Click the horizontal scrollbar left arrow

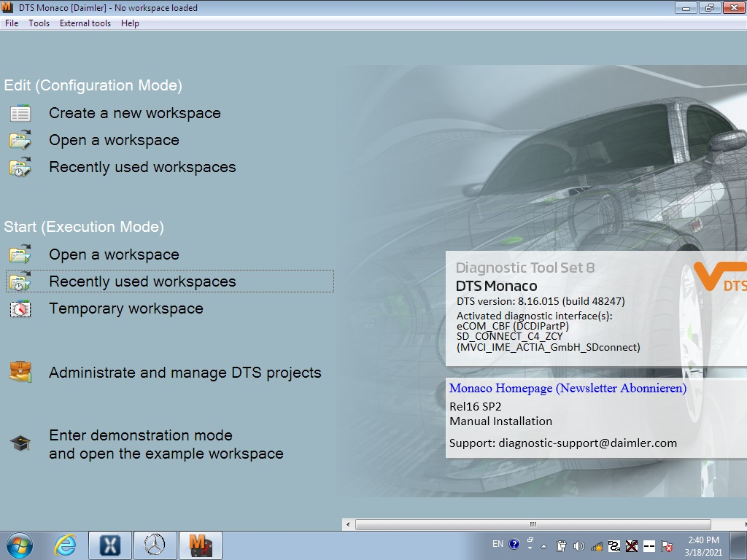[x=348, y=524]
